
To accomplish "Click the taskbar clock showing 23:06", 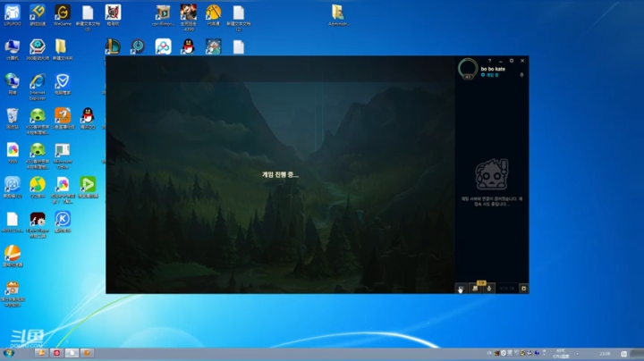I will 605,354.
